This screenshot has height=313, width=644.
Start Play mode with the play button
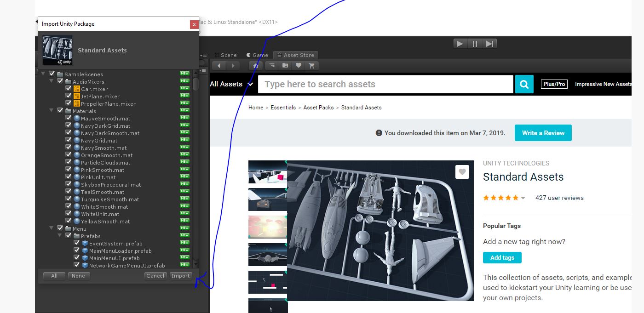pos(460,44)
